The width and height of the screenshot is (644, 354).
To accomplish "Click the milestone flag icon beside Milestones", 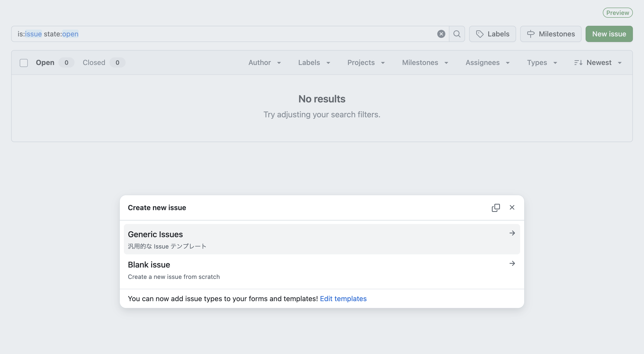I will pyautogui.click(x=531, y=34).
